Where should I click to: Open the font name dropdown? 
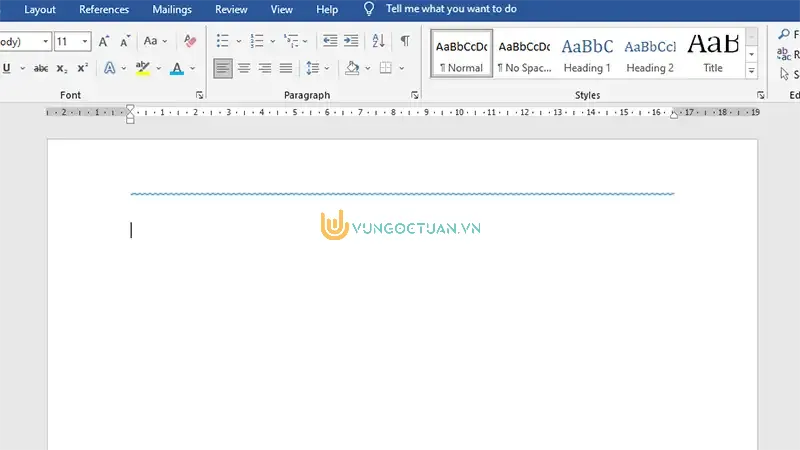45,41
